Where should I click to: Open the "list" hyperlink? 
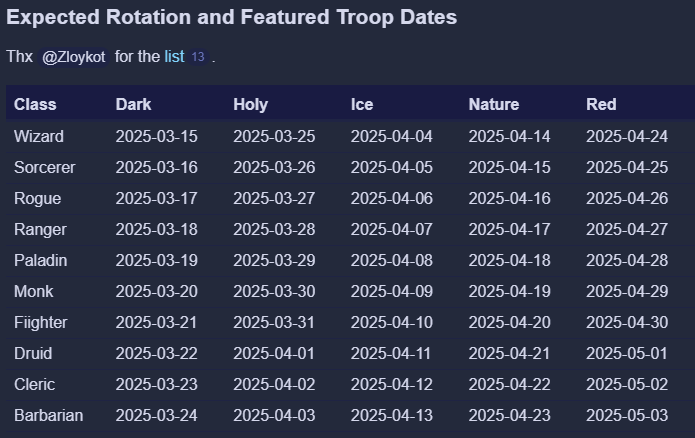(x=174, y=57)
